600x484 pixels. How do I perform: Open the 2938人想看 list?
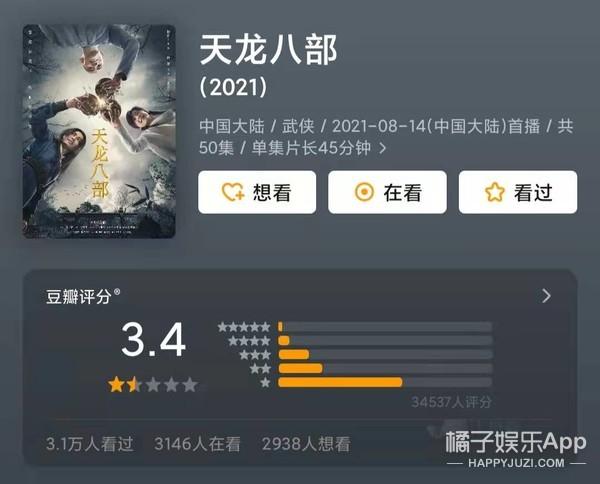pyautogui.click(x=306, y=444)
